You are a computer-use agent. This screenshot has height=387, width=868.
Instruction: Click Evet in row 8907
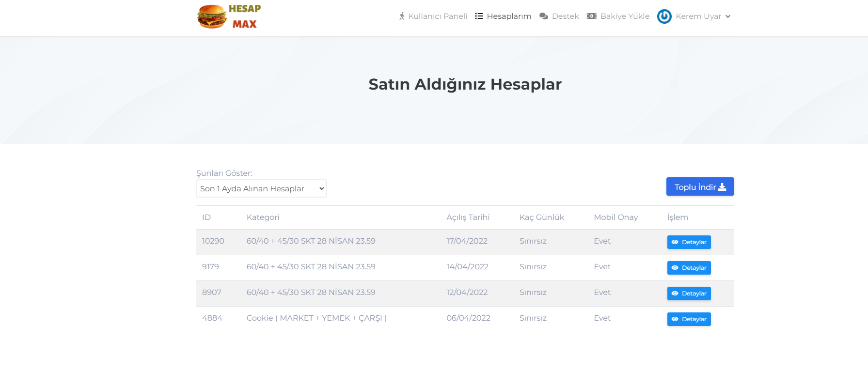coord(602,293)
